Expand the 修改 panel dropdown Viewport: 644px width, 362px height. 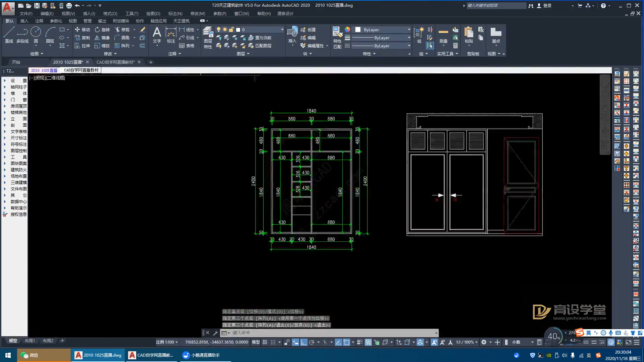[110, 54]
